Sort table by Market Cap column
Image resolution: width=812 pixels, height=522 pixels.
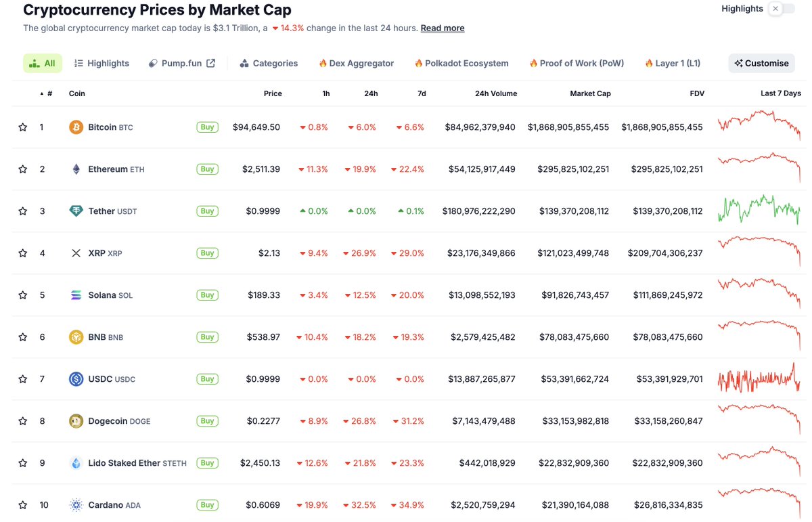[590, 93]
